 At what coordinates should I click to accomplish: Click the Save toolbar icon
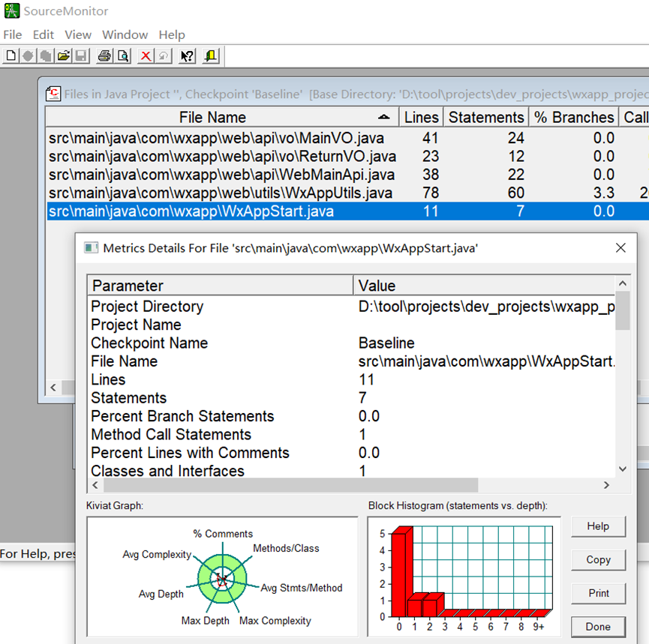point(80,55)
